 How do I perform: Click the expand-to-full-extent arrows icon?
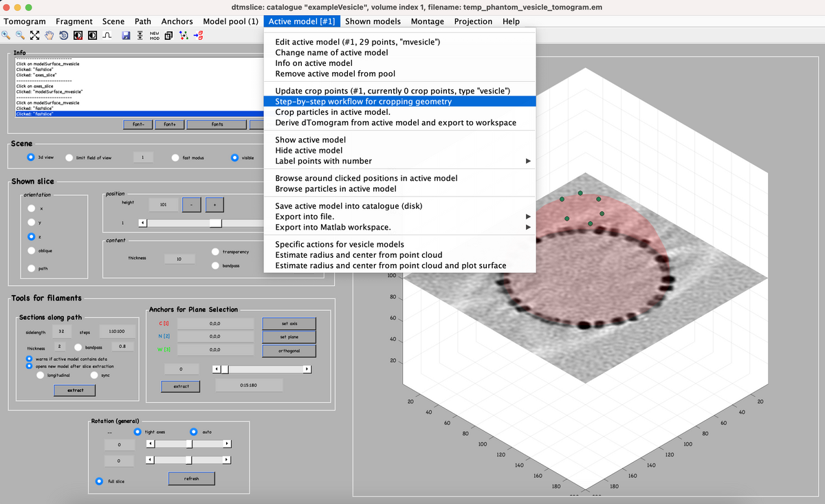point(34,36)
